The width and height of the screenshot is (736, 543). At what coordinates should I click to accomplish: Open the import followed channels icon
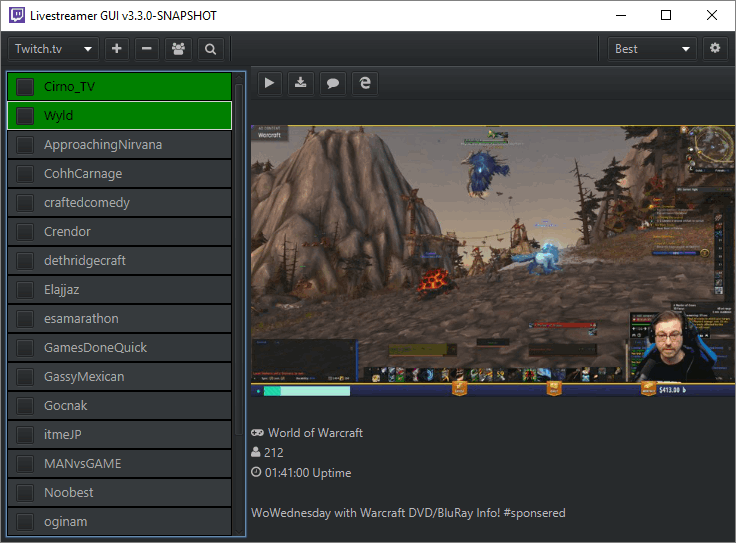pyautogui.click(x=178, y=49)
